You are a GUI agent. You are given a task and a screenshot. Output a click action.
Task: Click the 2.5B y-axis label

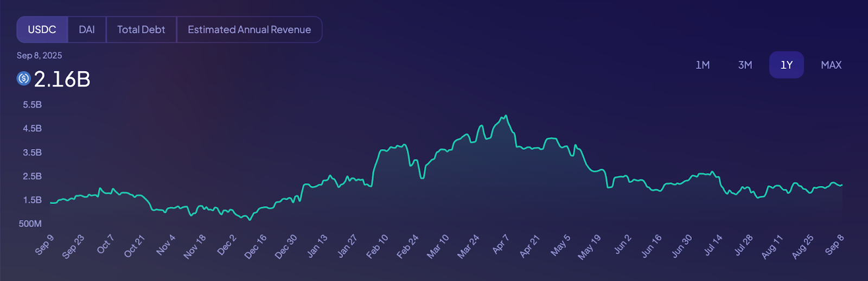click(32, 176)
